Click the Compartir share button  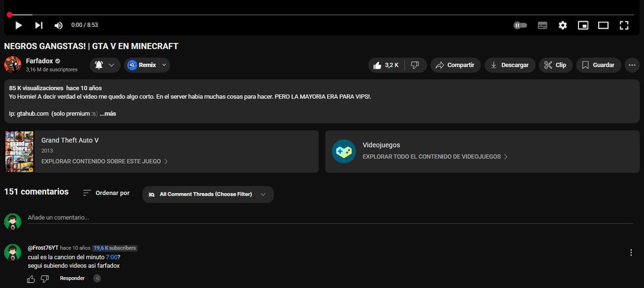[x=455, y=65]
